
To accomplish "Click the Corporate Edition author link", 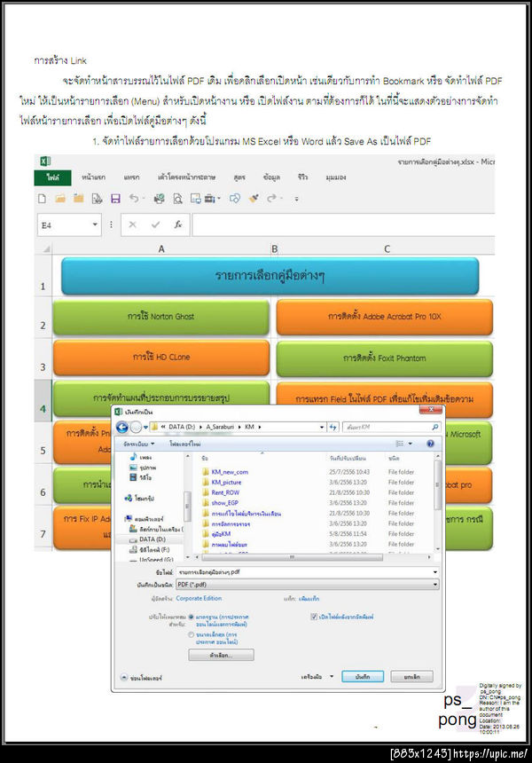I will 199,598.
